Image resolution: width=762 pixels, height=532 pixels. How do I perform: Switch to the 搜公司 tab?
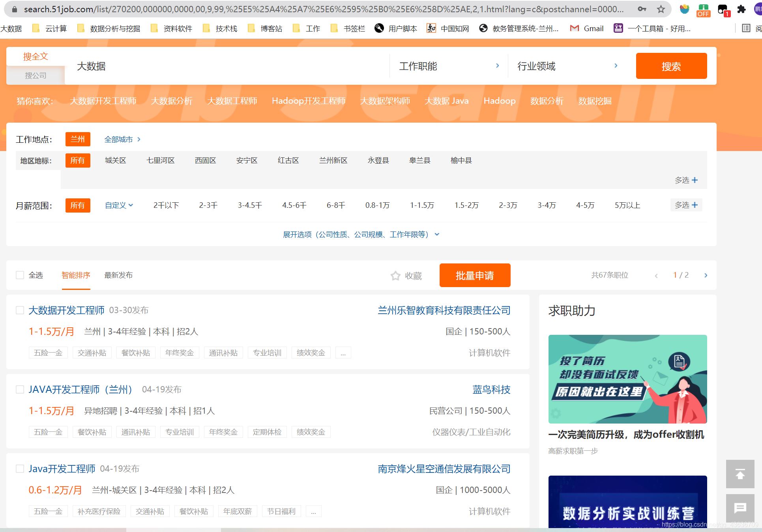pos(36,75)
